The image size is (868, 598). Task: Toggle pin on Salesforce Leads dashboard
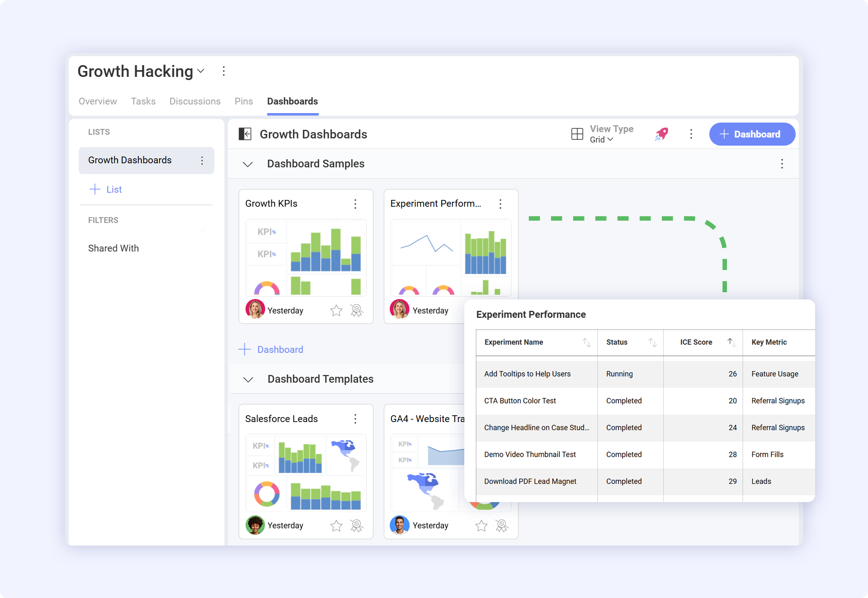point(357,526)
